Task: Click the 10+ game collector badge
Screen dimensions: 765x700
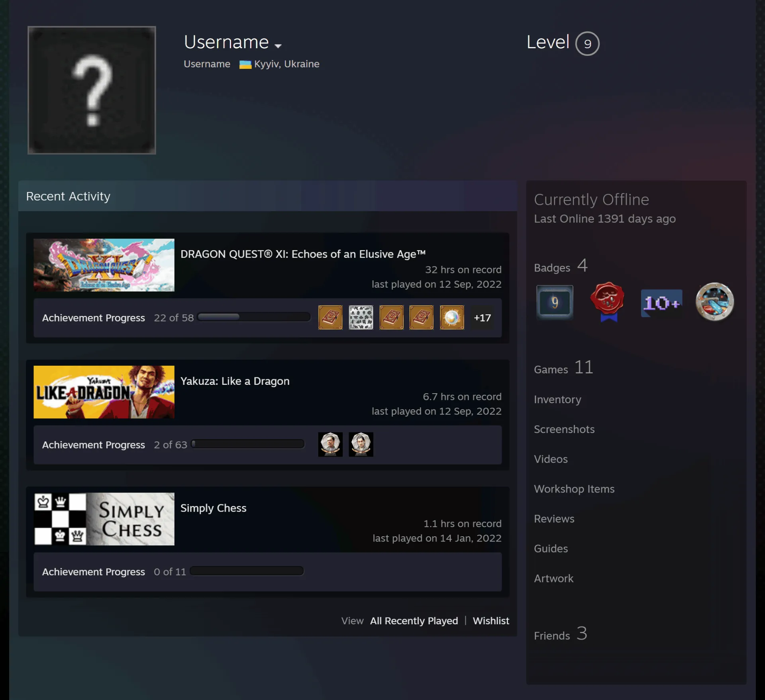Action: click(x=661, y=303)
